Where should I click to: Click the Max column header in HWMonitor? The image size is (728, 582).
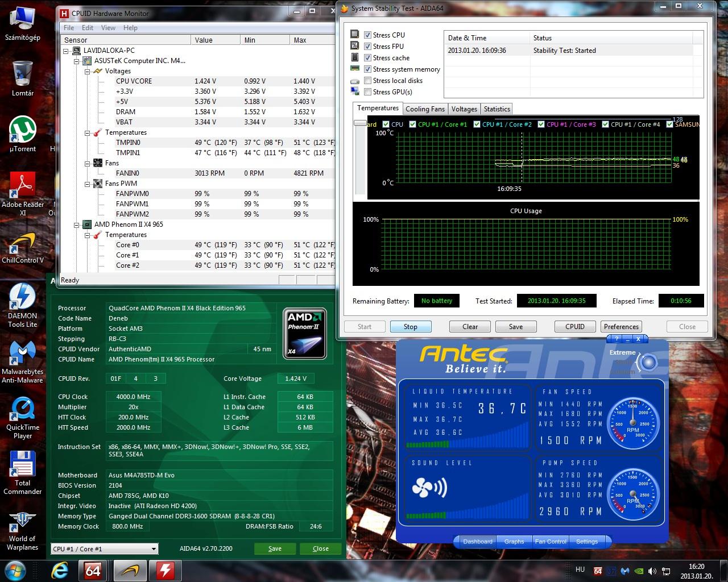[312, 40]
